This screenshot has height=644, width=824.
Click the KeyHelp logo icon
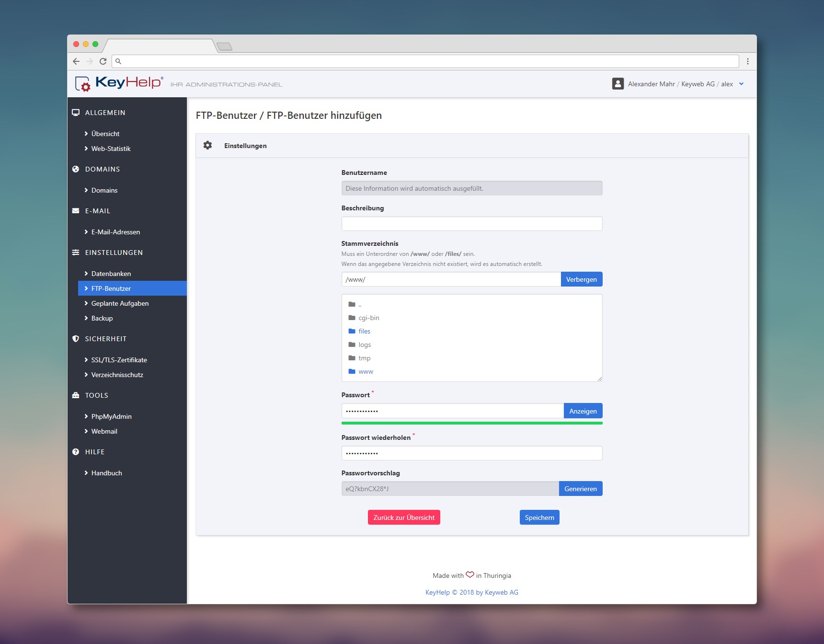[x=83, y=84]
